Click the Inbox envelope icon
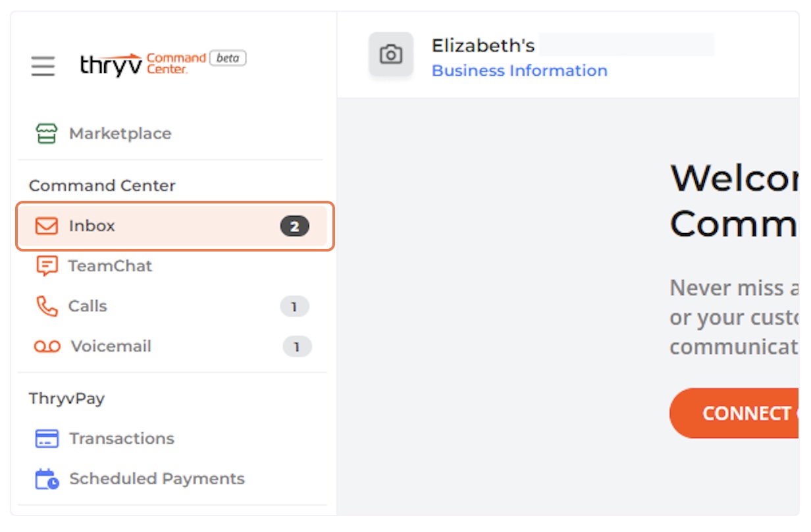Viewport: 811px width, 532px height. tap(46, 226)
